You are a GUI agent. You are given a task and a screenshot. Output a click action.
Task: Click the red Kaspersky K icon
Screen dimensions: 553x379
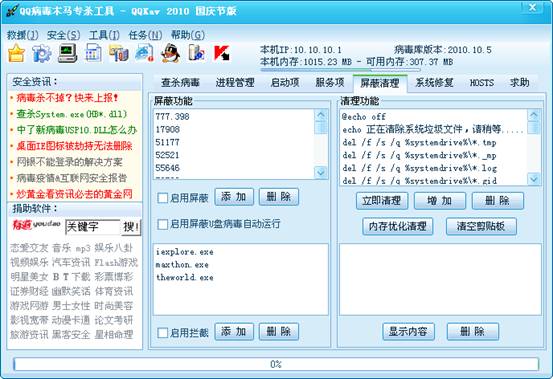222,53
